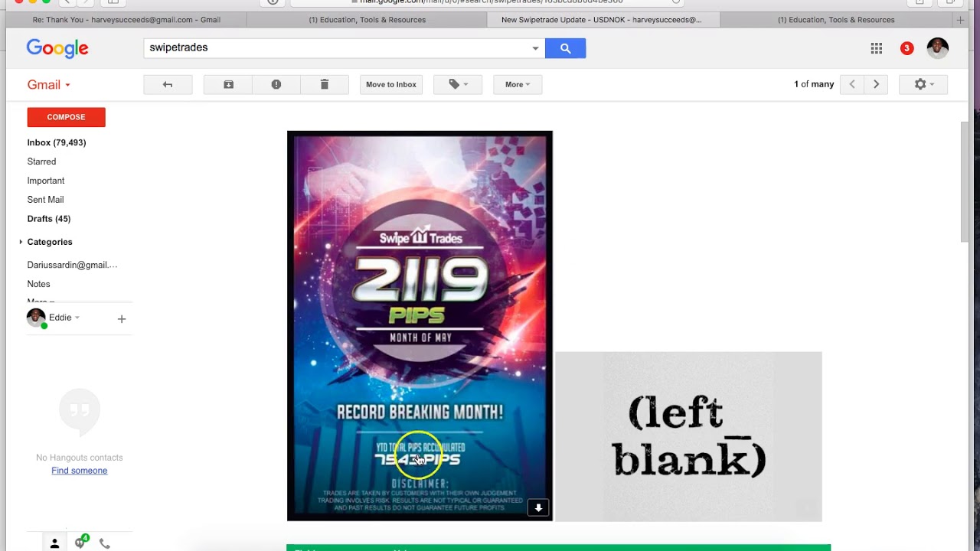Expand the Categories section
The image size is (980, 551).
tap(21, 242)
